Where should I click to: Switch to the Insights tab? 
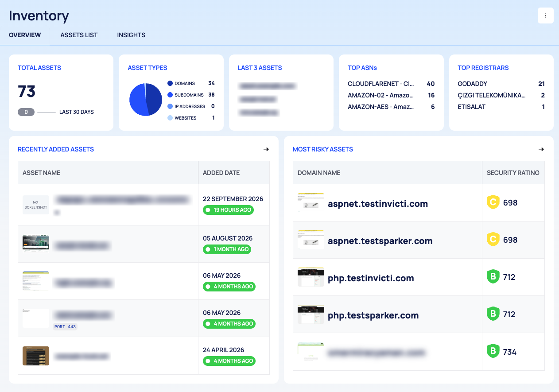131,35
